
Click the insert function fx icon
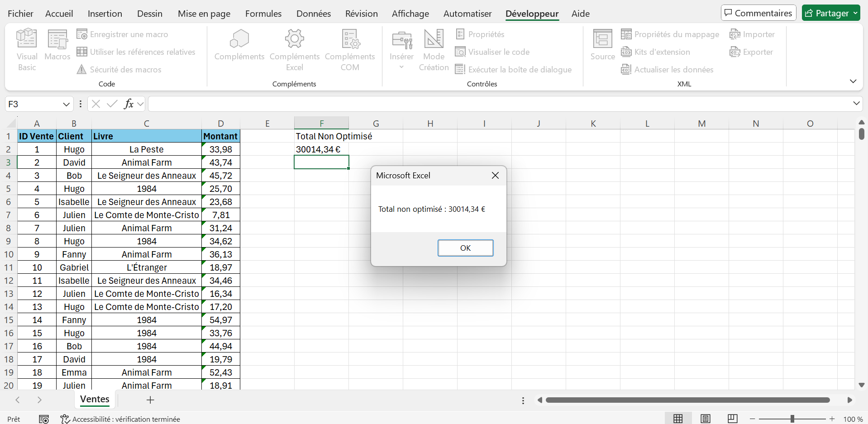click(129, 104)
